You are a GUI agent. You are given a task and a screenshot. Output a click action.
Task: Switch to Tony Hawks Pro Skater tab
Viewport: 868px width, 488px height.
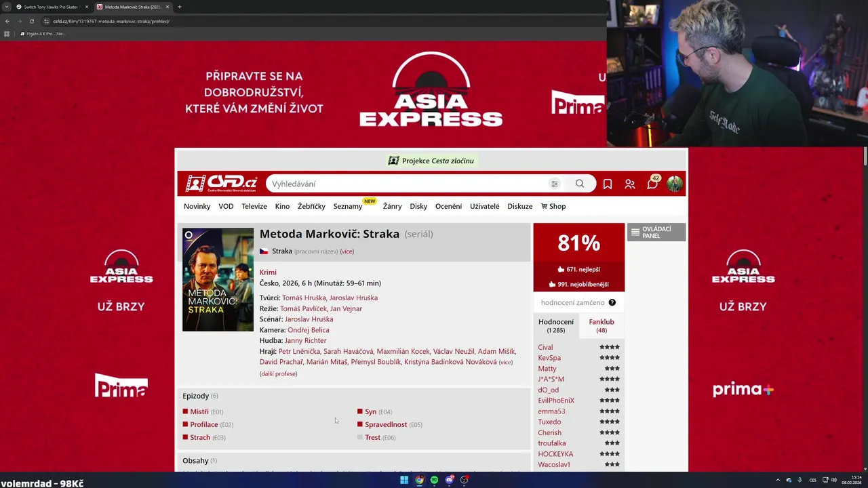point(52,7)
